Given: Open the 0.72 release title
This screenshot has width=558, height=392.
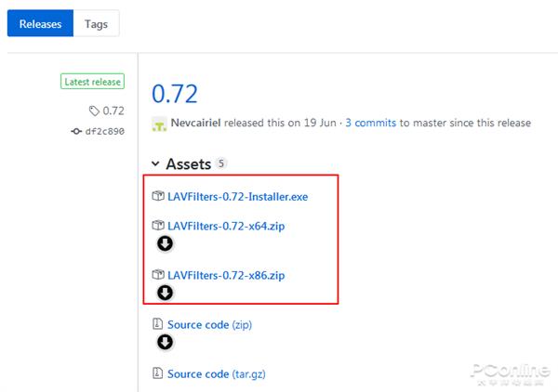Looking at the screenshot, I should (175, 94).
